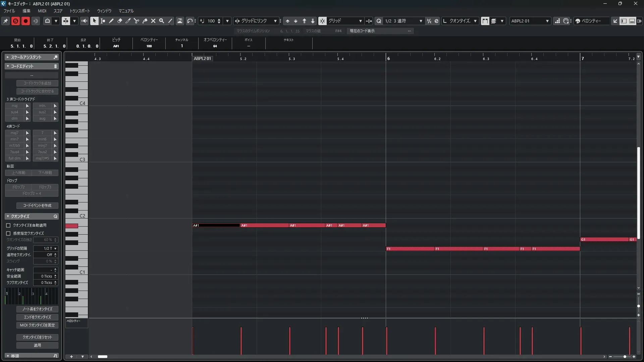The width and height of the screenshot is (644, 362).
Task: Click the first F1 note at bar 6
Action: pyautogui.click(x=410, y=249)
